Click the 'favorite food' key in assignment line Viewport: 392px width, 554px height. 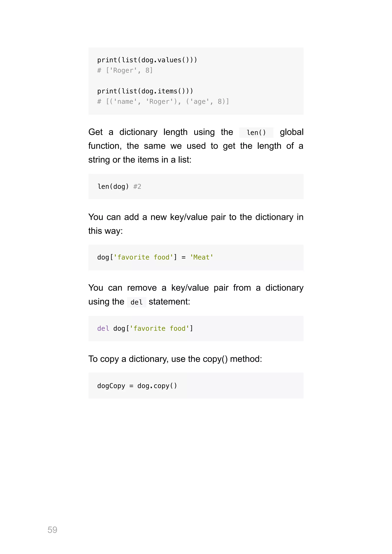143,257
